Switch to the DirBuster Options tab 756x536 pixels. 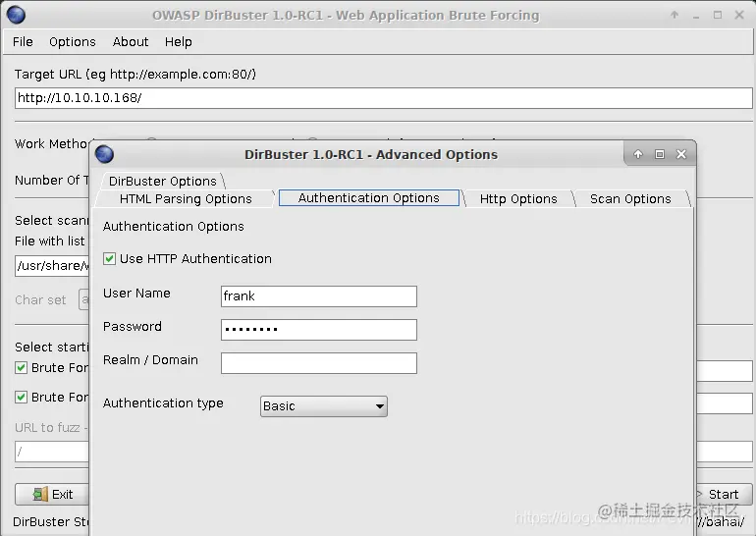[x=162, y=182]
